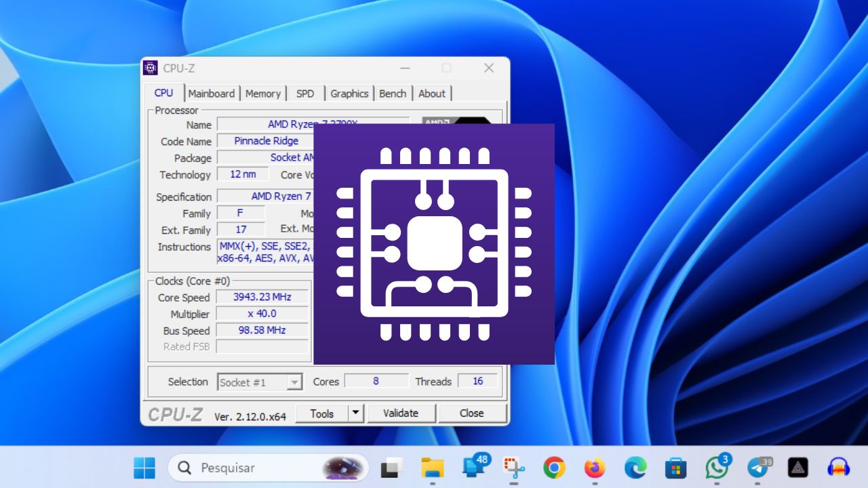Open the Windows Start menu
868x488 pixels.
[x=144, y=468]
